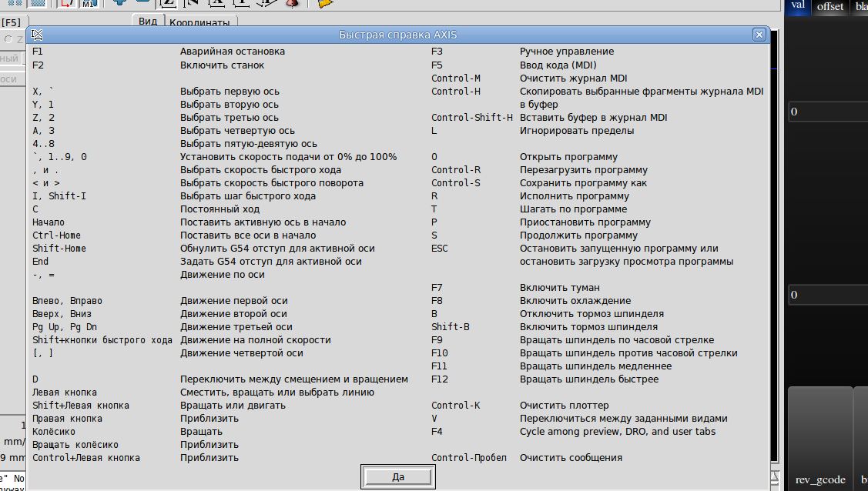Close the Быстрая справка AXIS dialog
The image size is (868, 491).
(759, 35)
